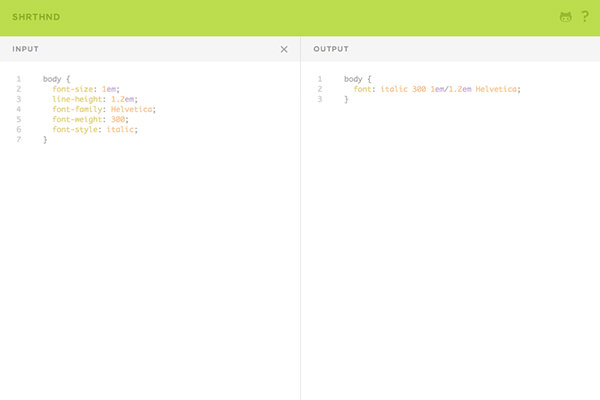The image size is (600, 400).
Task: Click the OUTPUT panel header label
Action: (x=331, y=49)
